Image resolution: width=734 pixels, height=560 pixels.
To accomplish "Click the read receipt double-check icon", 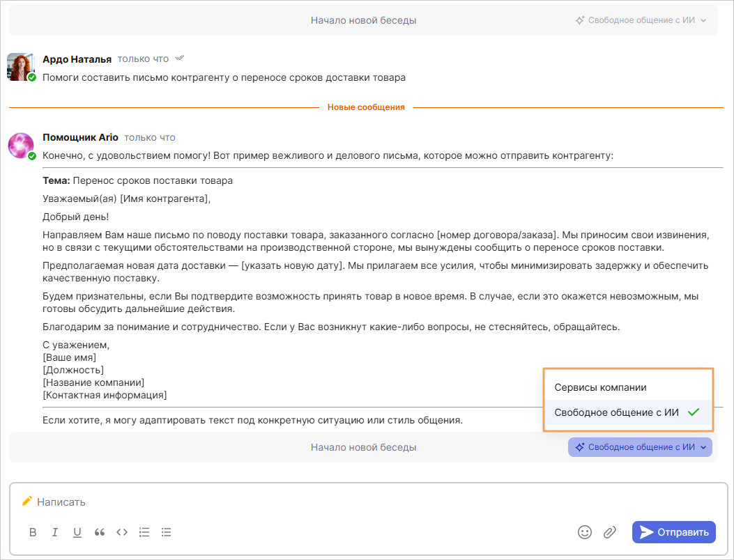I will [180, 59].
